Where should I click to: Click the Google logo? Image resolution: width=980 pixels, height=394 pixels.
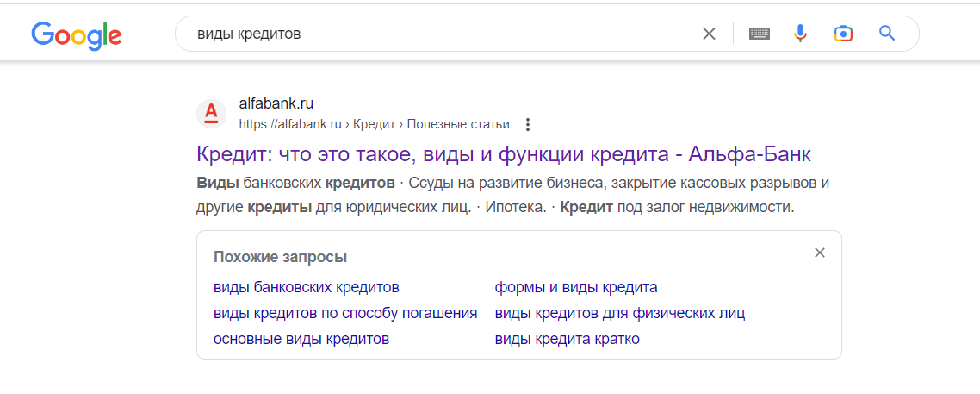pos(77,34)
